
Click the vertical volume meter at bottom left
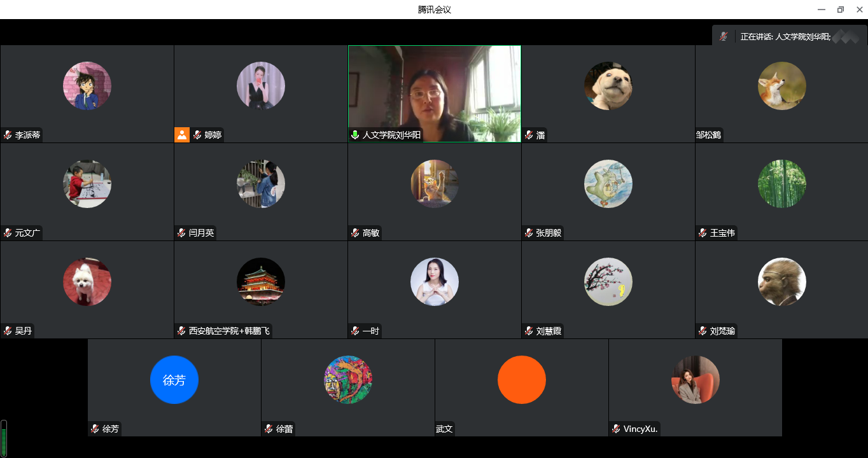click(4, 438)
